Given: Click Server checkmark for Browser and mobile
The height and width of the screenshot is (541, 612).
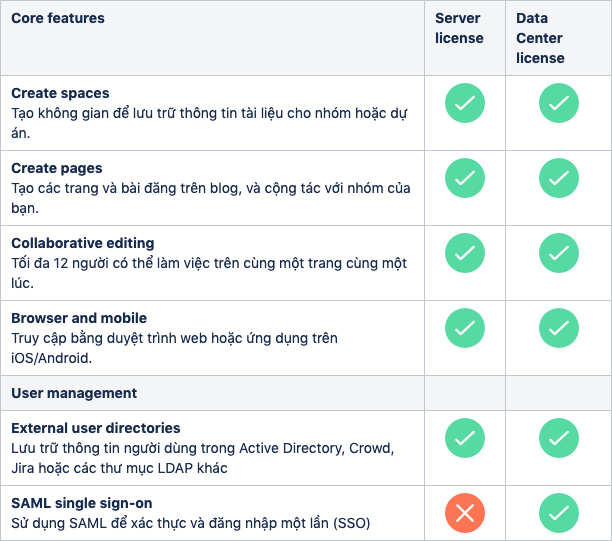Looking at the screenshot, I should [x=464, y=328].
